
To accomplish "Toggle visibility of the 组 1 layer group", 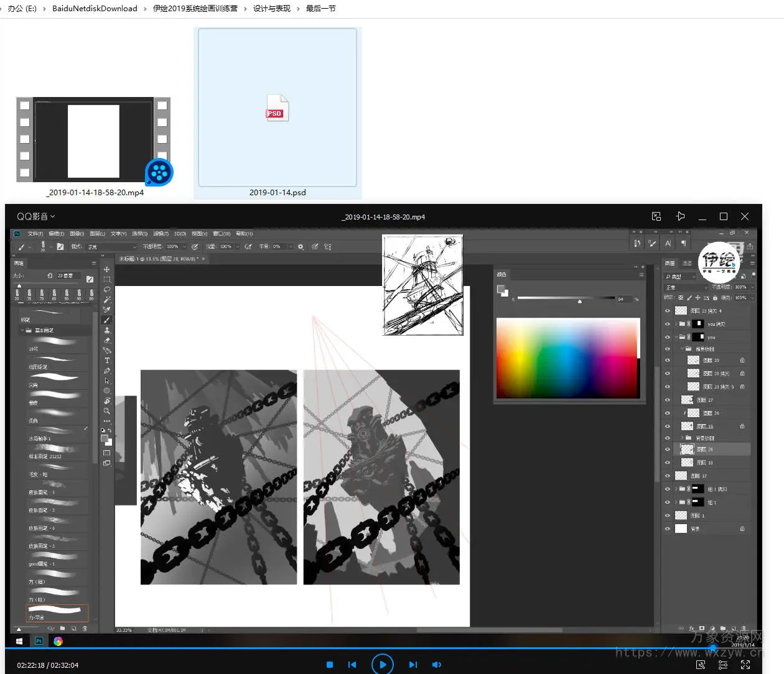I will [668, 502].
